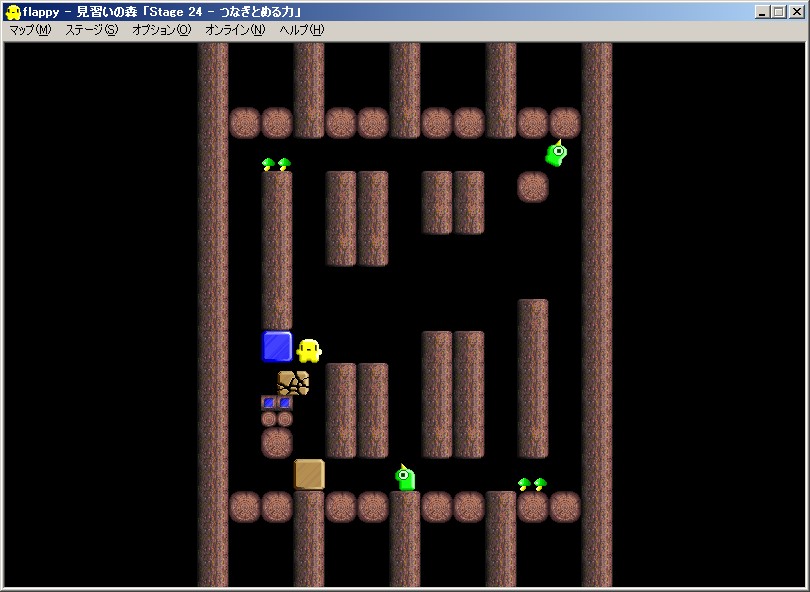Click the cracked brown rock block
Image resolution: width=810 pixels, height=592 pixels.
[293, 383]
